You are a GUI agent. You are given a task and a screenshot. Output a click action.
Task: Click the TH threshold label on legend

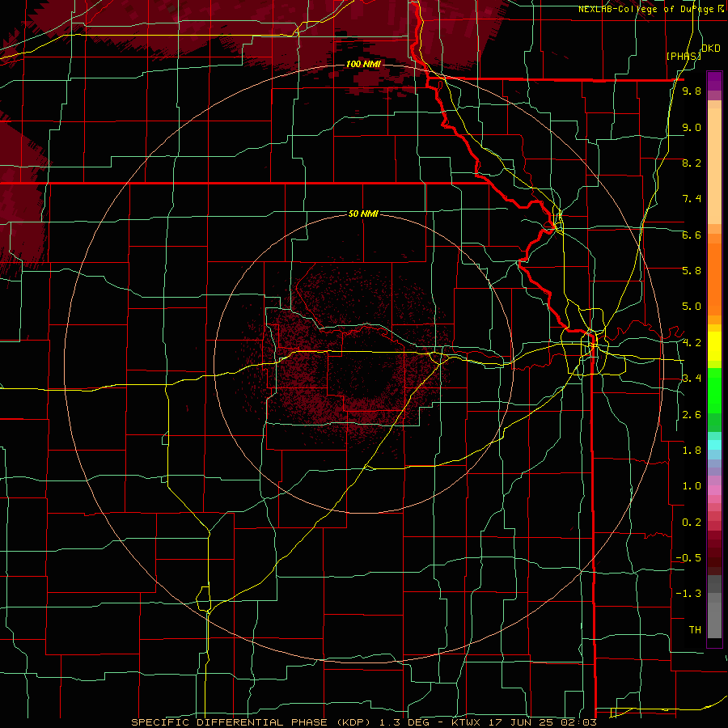(x=695, y=630)
